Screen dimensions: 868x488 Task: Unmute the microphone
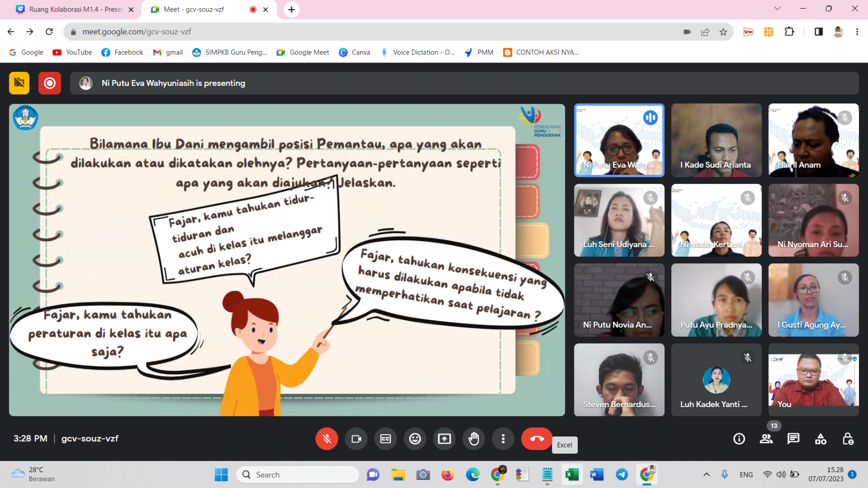point(326,438)
